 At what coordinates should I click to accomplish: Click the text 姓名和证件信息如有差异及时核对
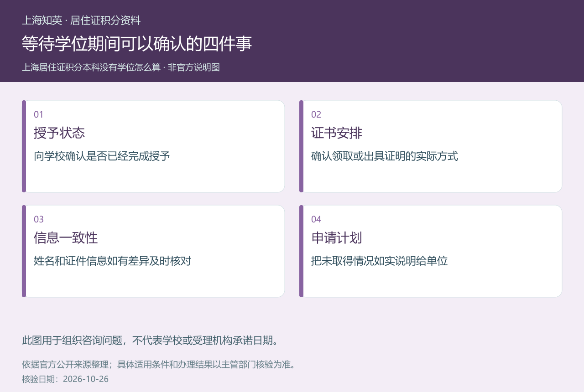112,261
